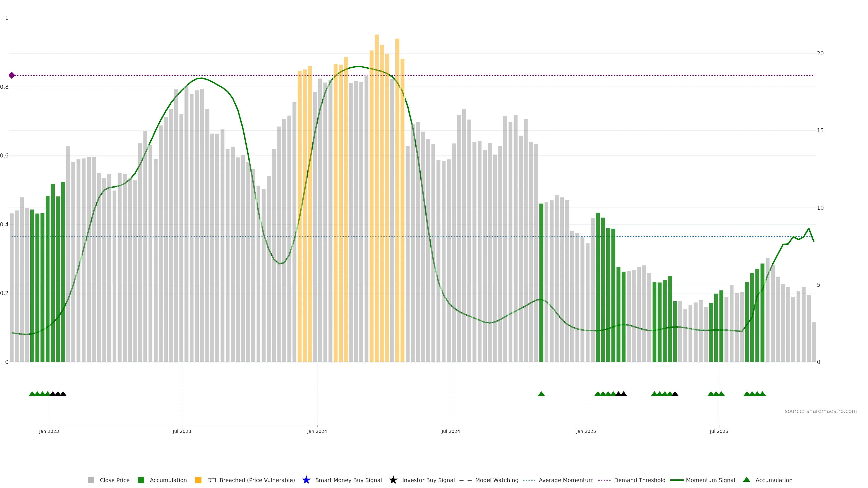The image size is (868, 488).
Task: Toggle Demand Threshold legend entry
Action: click(639, 480)
